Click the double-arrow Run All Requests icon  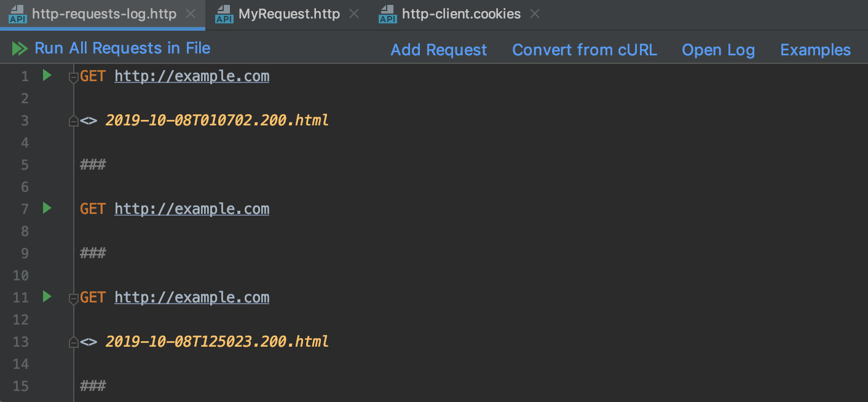(x=20, y=49)
